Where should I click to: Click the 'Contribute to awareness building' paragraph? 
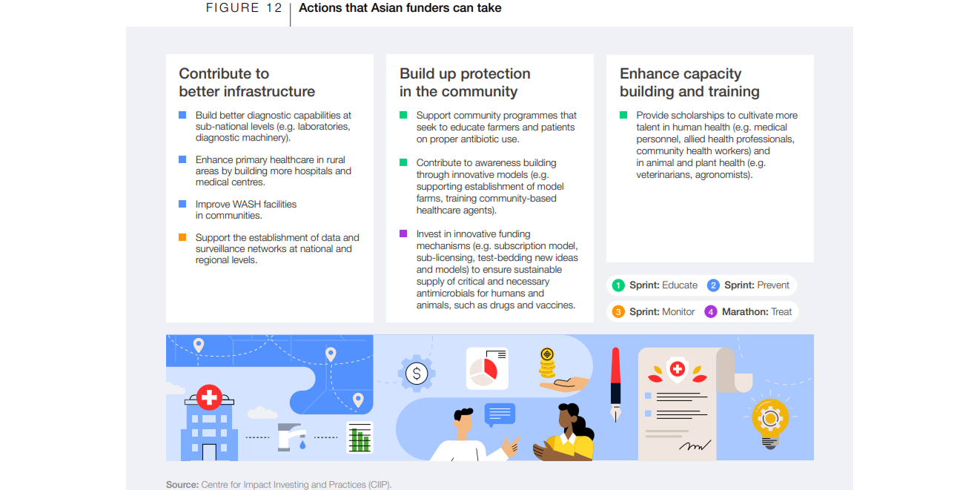(490, 186)
